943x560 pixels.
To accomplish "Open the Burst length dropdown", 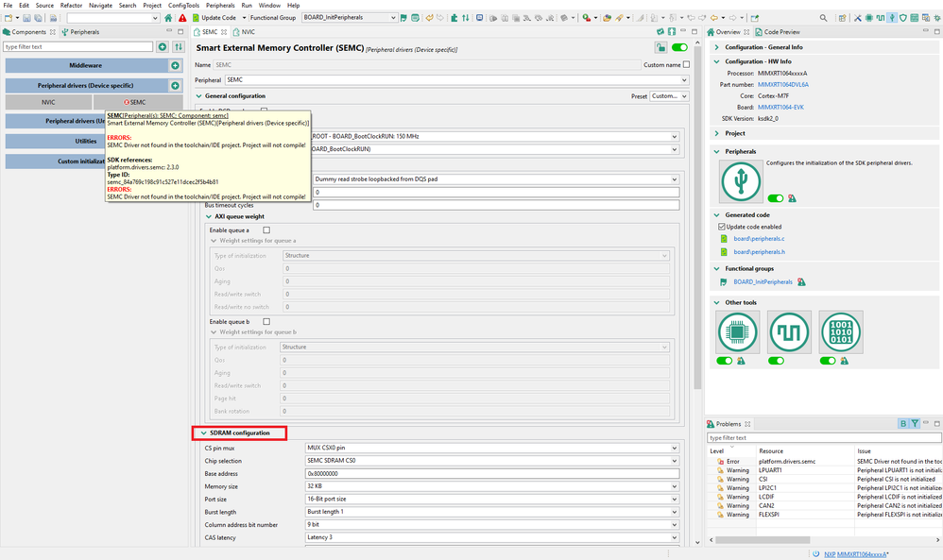I will (x=492, y=512).
